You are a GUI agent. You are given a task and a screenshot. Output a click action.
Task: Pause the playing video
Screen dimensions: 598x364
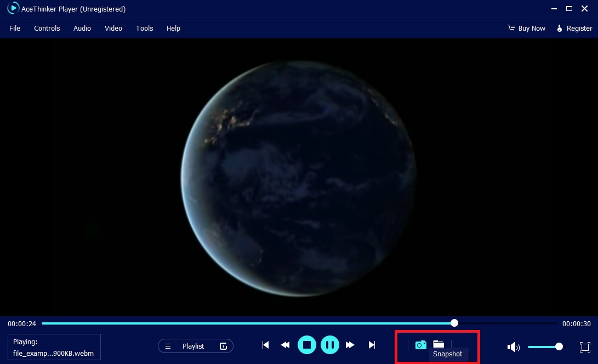pyautogui.click(x=330, y=345)
